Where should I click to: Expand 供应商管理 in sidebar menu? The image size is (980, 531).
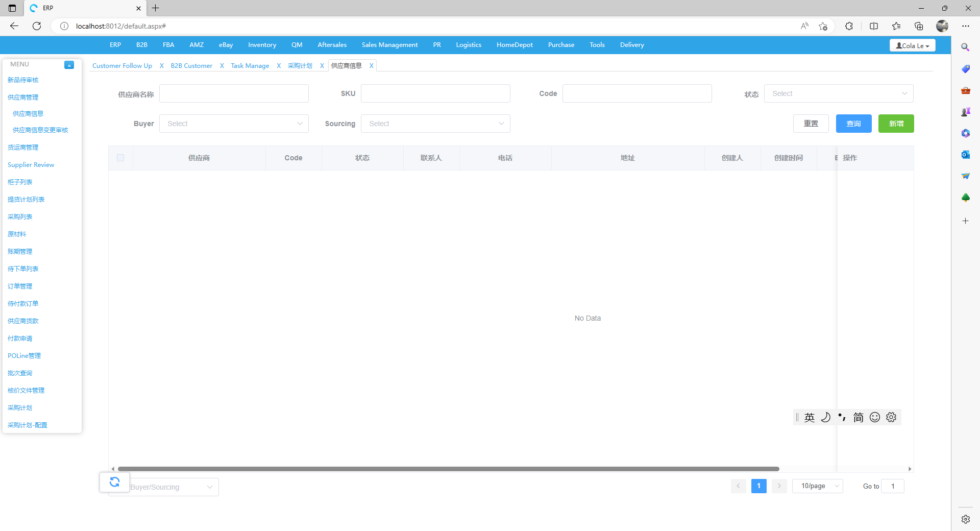pos(23,97)
